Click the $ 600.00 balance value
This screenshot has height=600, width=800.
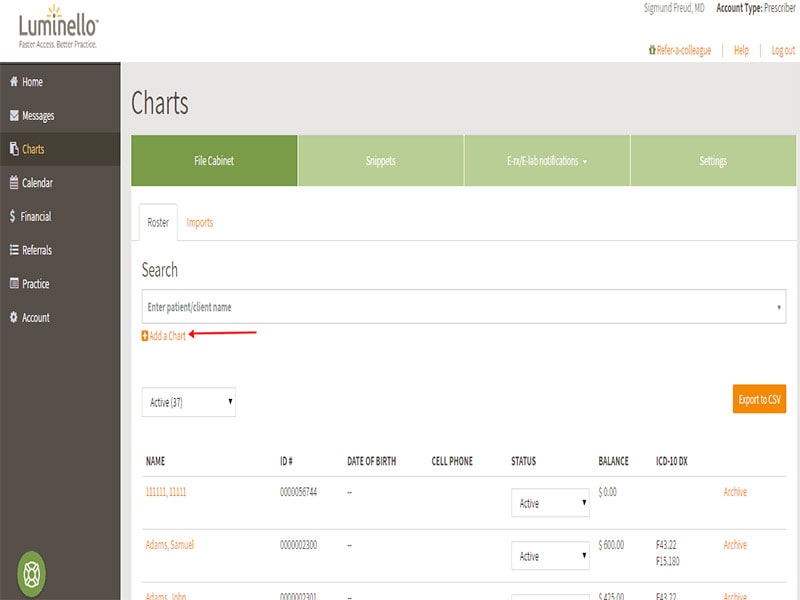coord(611,545)
